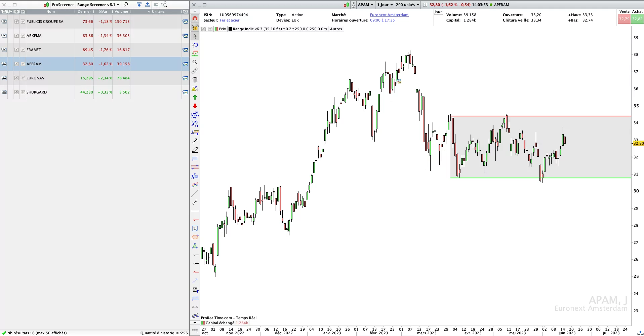
Task: Click the 09:00 à 17:35 hours link
Action: pos(383,20)
